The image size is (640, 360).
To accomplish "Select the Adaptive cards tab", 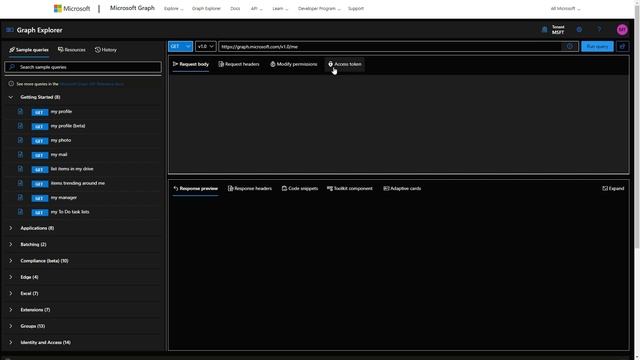I will click(402, 189).
